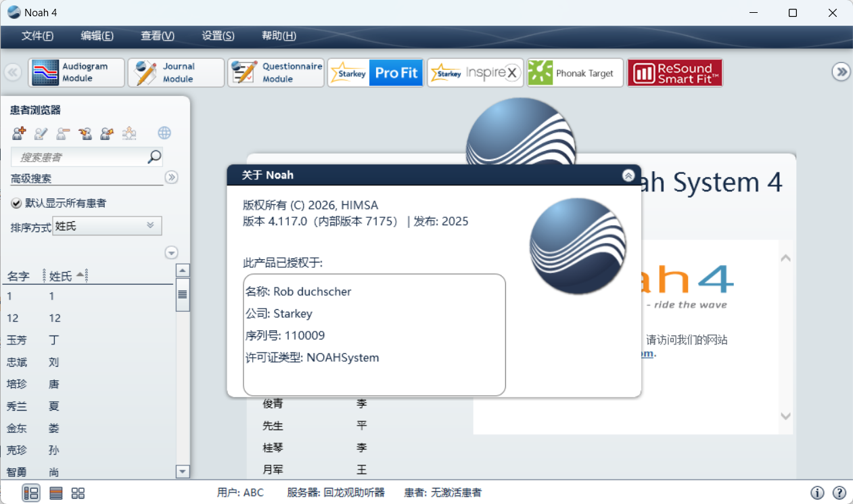Viewport: 853px width, 504px height.
Task: Open the 排序方式 姓氏 dropdown
Action: (x=107, y=226)
